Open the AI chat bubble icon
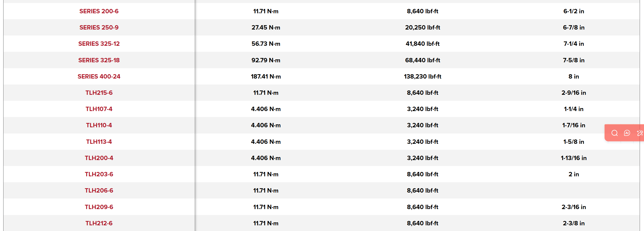The width and height of the screenshot is (644, 231). point(627,133)
